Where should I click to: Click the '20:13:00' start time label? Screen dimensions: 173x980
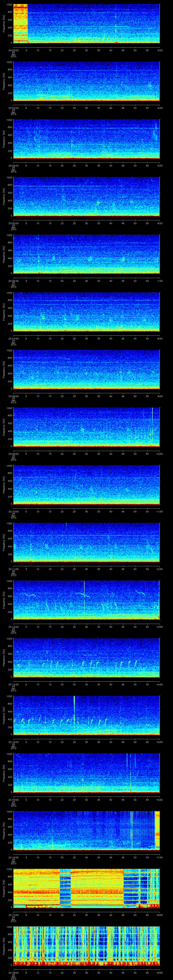[13, 684]
